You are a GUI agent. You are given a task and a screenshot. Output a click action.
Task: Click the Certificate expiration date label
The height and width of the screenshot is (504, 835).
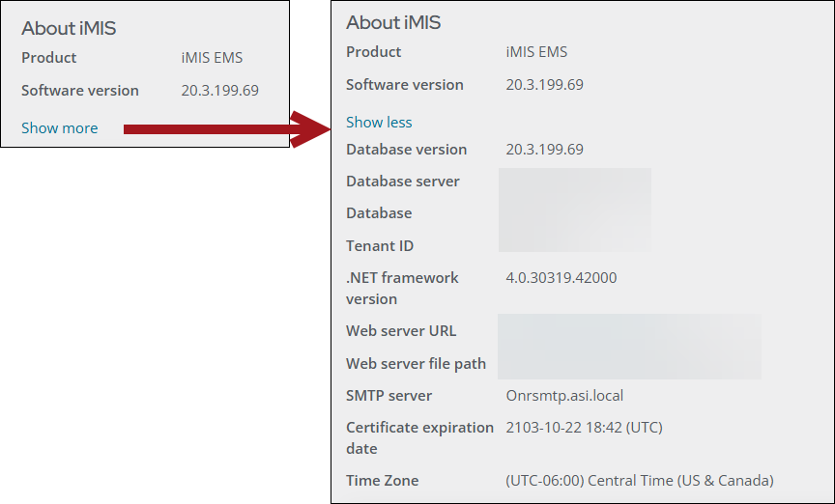point(419,438)
